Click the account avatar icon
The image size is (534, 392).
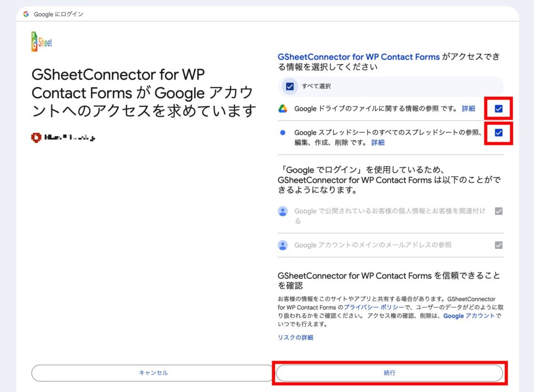[36, 137]
